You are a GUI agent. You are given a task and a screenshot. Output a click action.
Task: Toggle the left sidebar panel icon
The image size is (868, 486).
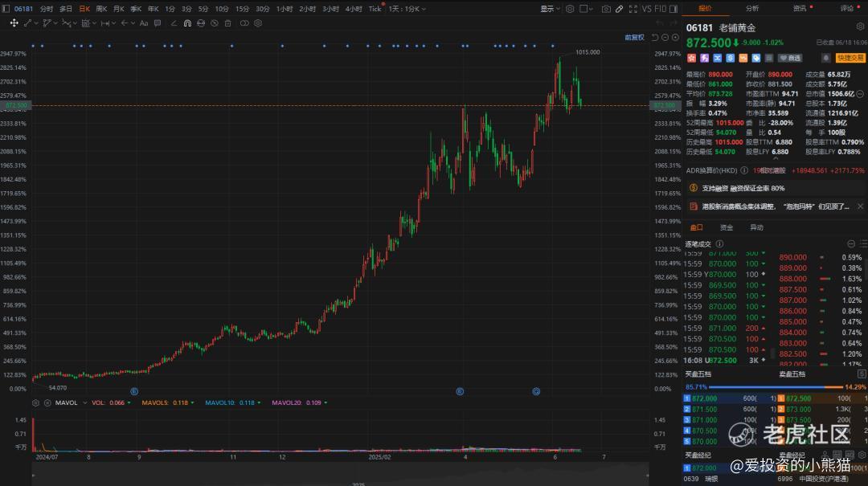(x=6, y=9)
